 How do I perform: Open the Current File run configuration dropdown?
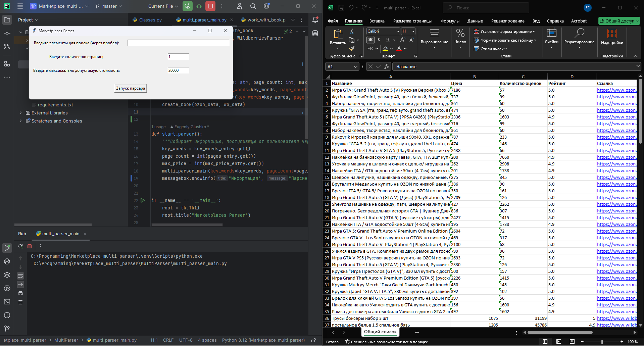(x=163, y=6)
